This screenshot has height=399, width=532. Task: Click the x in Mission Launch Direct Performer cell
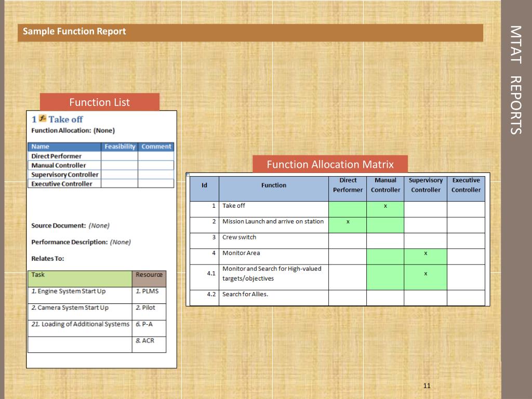tap(348, 222)
